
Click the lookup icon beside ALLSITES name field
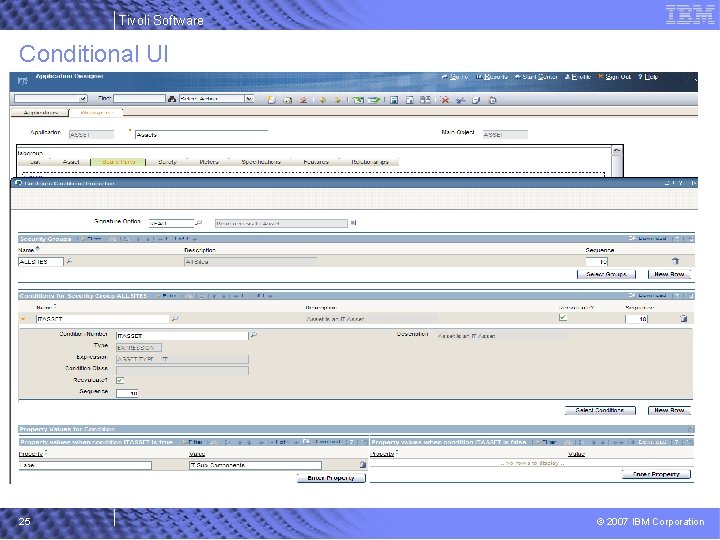click(69, 261)
